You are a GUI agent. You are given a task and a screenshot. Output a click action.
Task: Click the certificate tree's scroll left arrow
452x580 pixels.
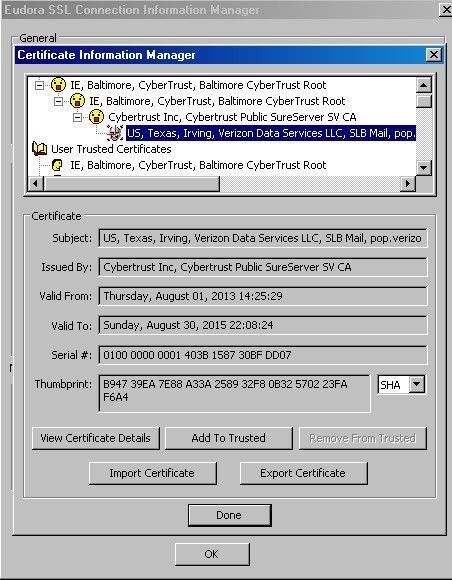pyautogui.click(x=36, y=183)
